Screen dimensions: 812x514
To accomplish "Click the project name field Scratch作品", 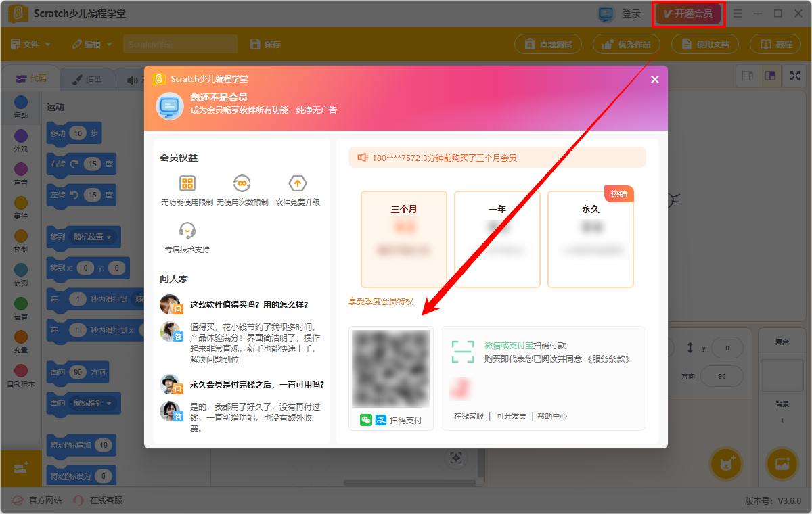I will point(180,44).
